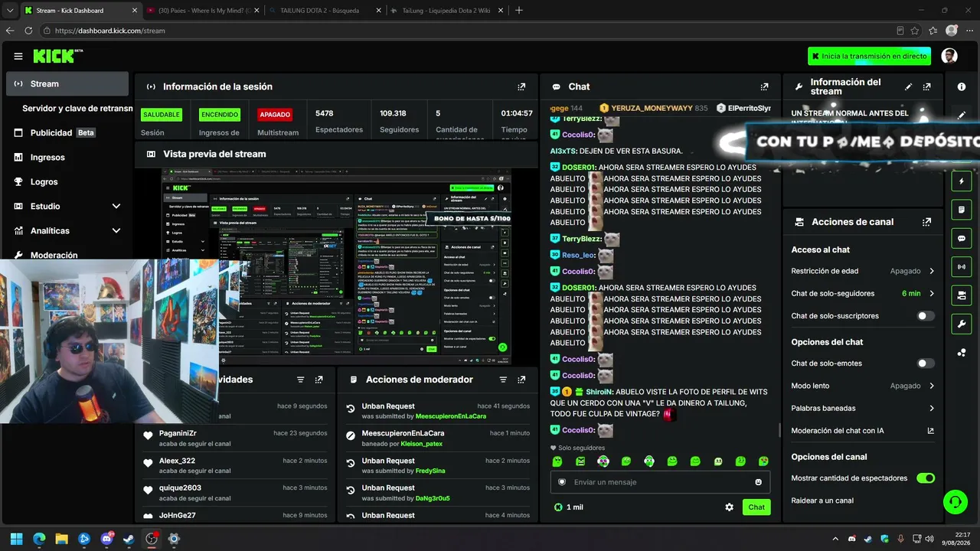Open a new browser tab

pyautogui.click(x=519, y=11)
